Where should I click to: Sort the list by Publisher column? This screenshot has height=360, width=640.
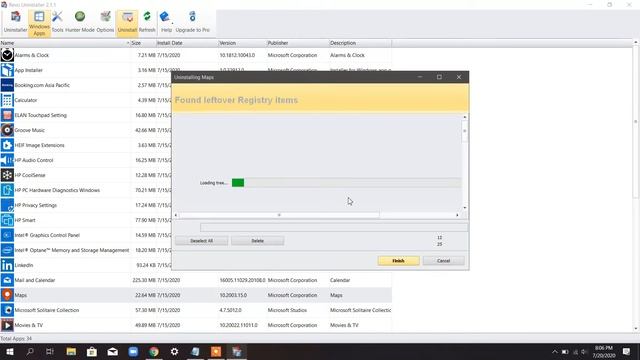[298, 43]
